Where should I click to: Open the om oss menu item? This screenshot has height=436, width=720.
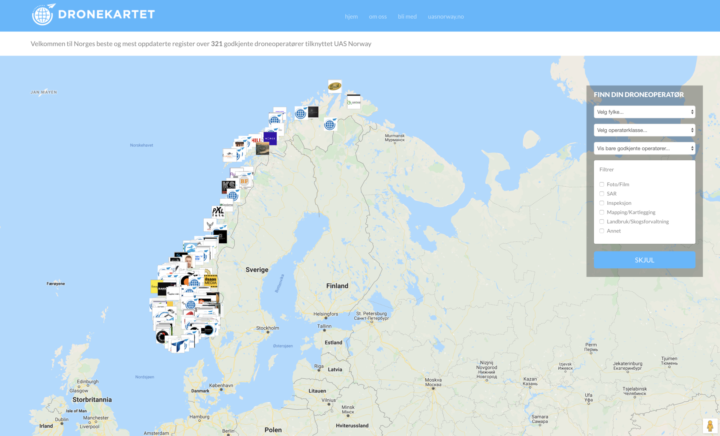(377, 16)
